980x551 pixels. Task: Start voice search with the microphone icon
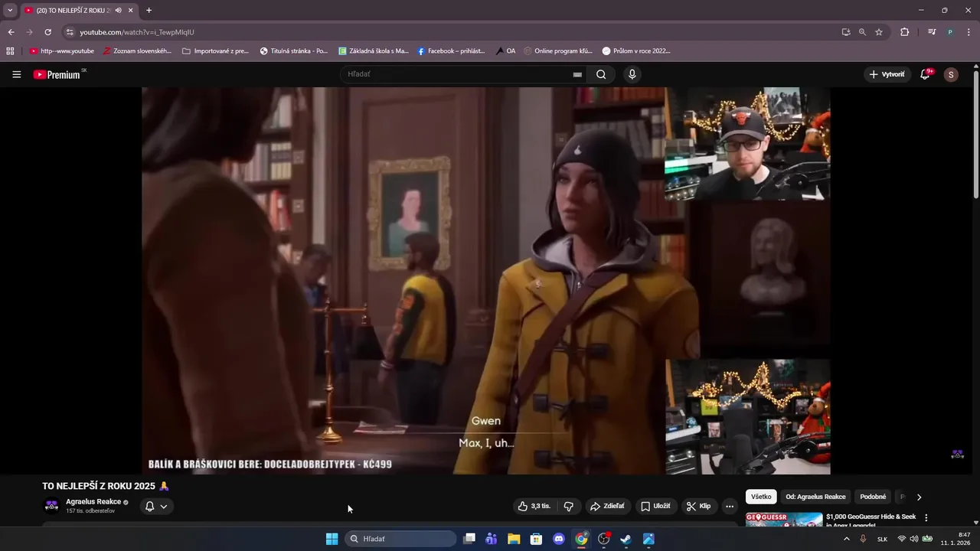point(632,74)
